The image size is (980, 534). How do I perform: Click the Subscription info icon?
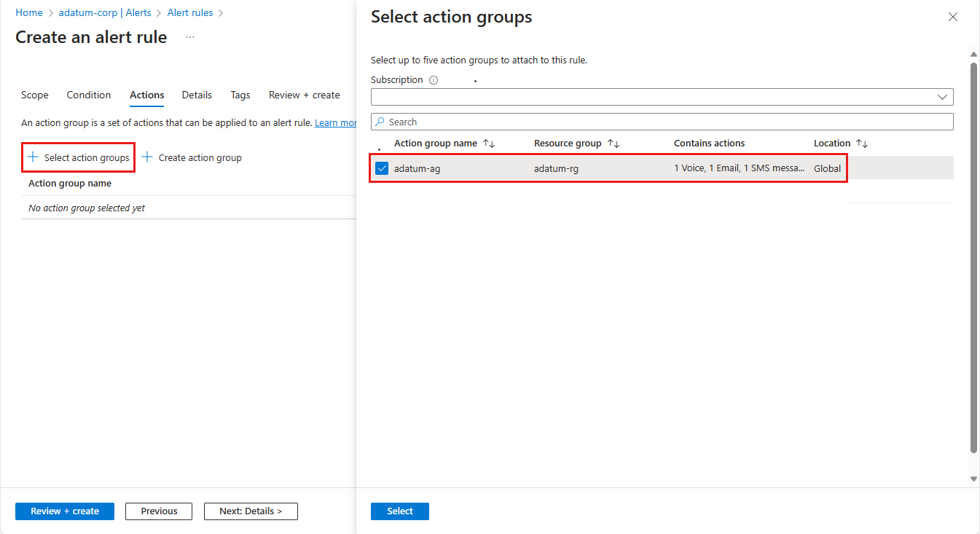tap(434, 80)
